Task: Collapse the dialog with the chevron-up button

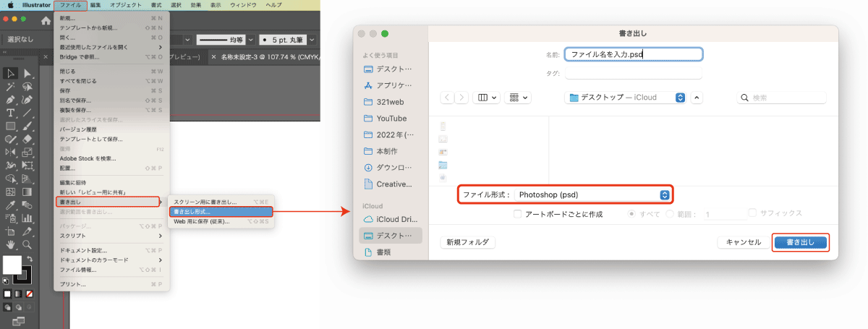Action: [697, 97]
